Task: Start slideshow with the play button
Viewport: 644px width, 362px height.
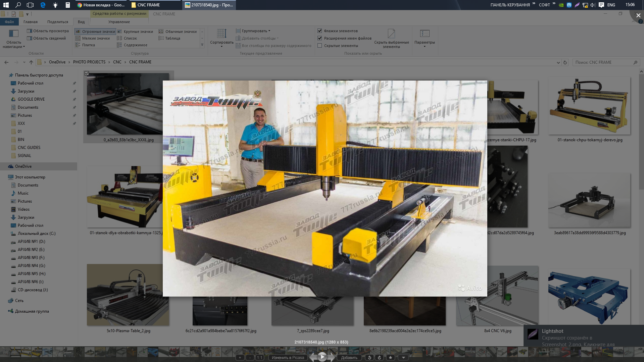Action: (x=322, y=357)
